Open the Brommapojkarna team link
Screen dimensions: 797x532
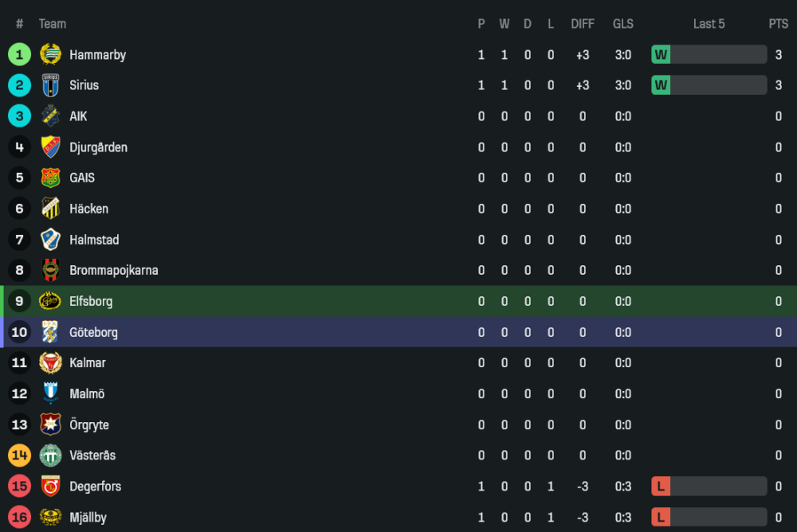tap(113, 270)
